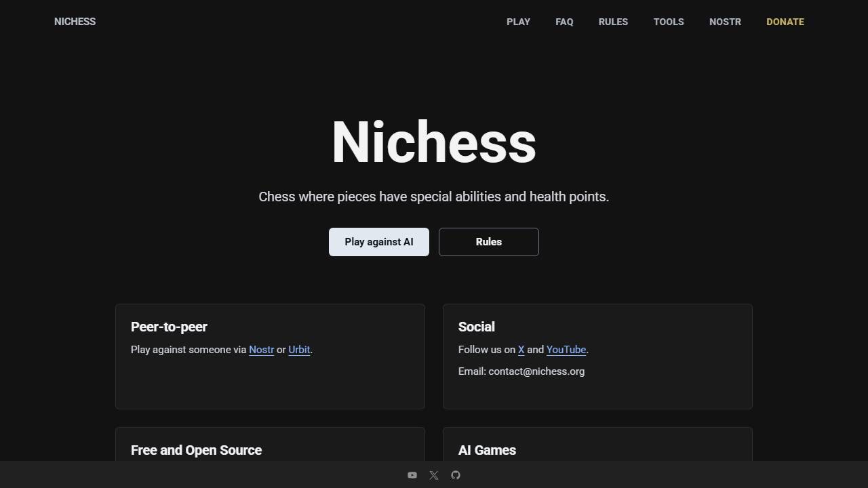Open the X icon in the footer
This screenshot has height=488, width=868.
(434, 475)
